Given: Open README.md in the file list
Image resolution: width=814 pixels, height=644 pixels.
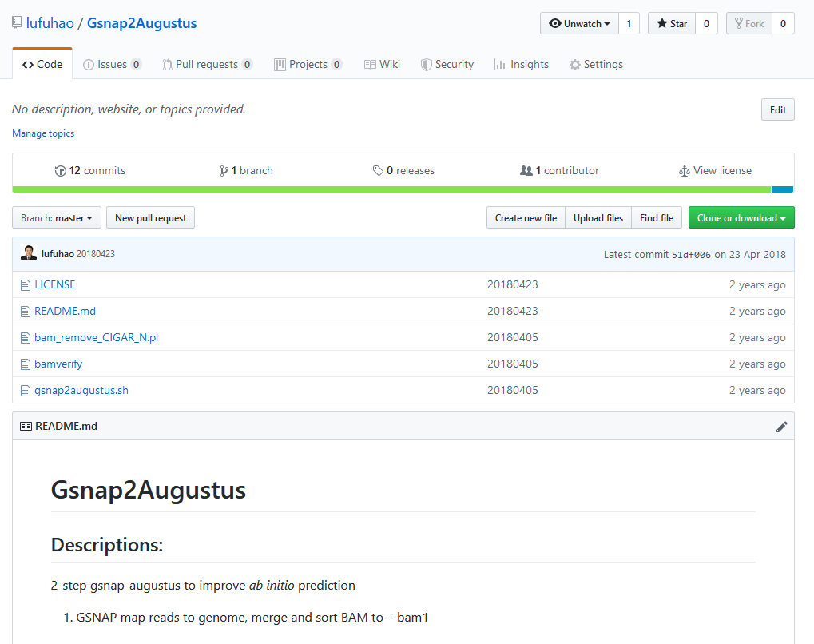Looking at the screenshot, I should tap(65, 311).
